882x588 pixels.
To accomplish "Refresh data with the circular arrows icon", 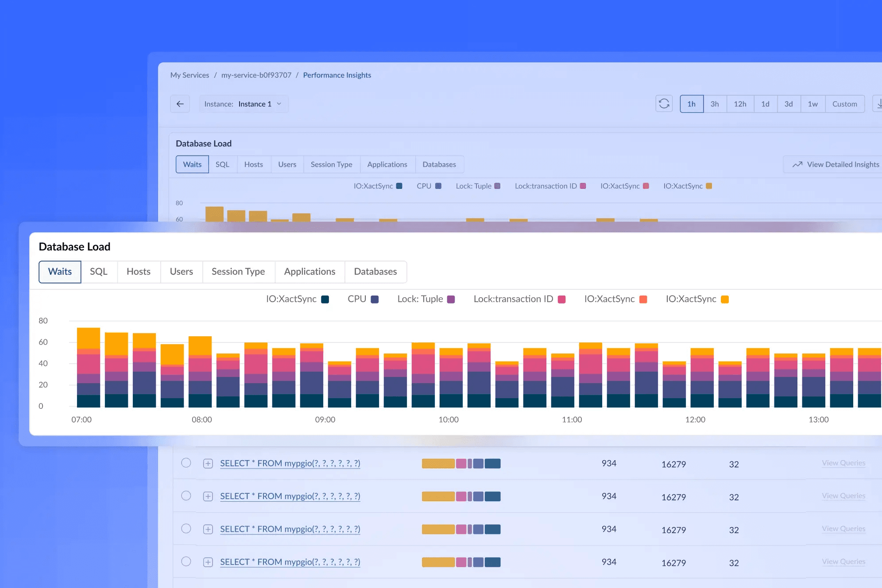I will 664,104.
